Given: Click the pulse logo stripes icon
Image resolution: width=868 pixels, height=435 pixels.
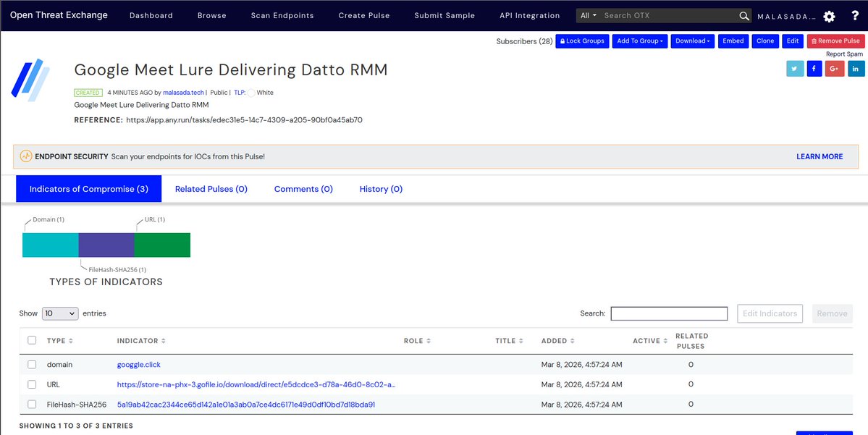Looking at the screenshot, I should [30, 80].
